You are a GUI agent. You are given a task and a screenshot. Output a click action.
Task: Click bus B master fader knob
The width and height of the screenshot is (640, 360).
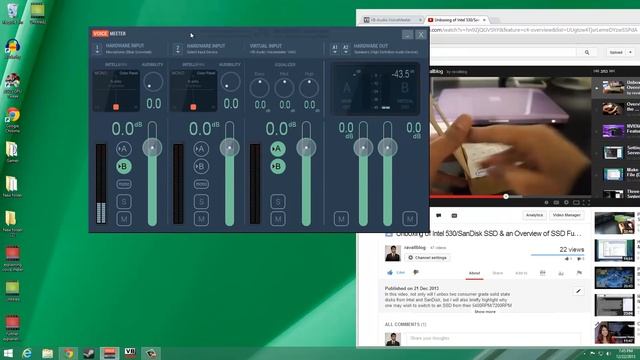coord(387,147)
